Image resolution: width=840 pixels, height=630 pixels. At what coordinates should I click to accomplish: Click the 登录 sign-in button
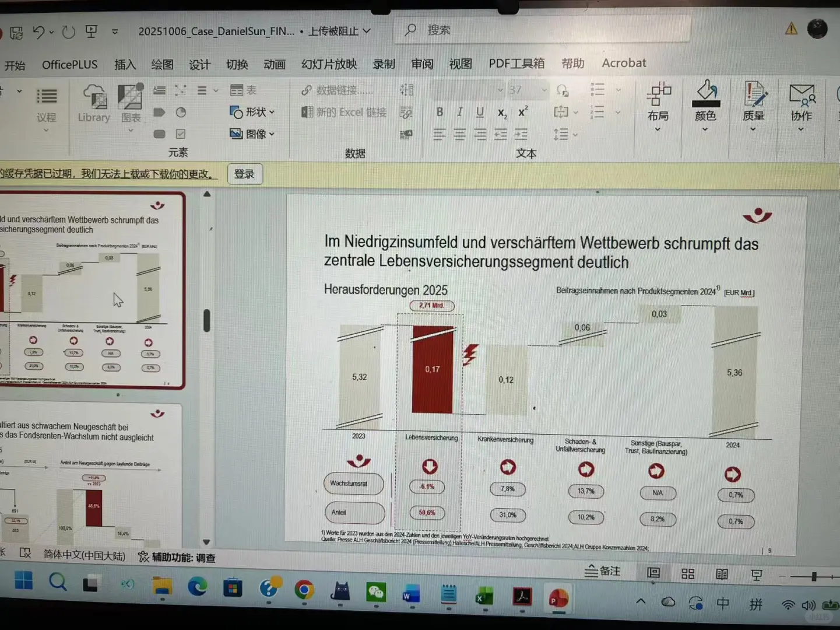(245, 174)
